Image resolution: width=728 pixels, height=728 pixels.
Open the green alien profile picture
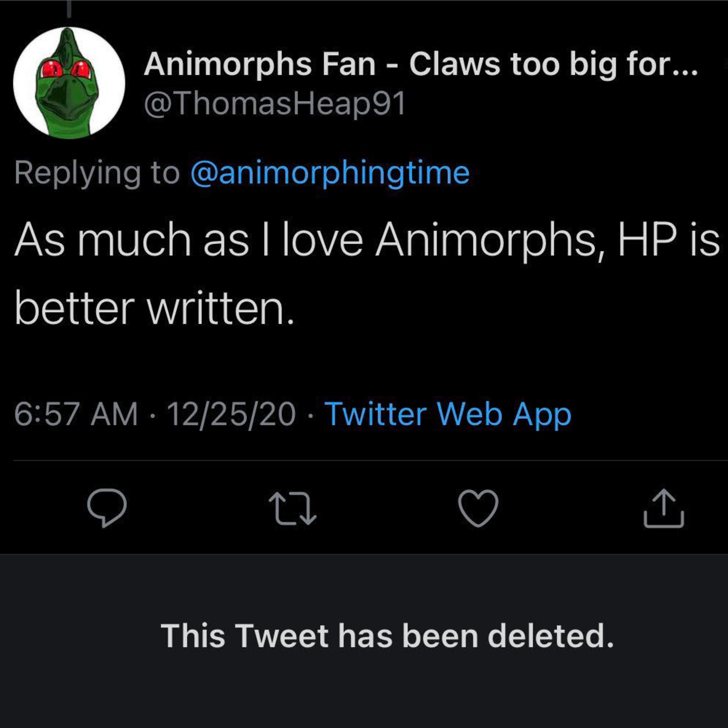click(69, 83)
